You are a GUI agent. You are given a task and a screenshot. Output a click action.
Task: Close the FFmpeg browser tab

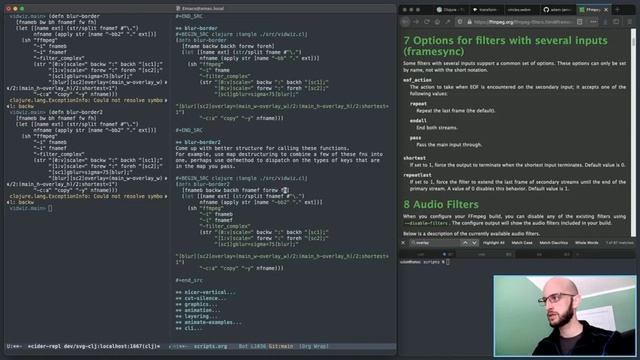pos(606,9)
